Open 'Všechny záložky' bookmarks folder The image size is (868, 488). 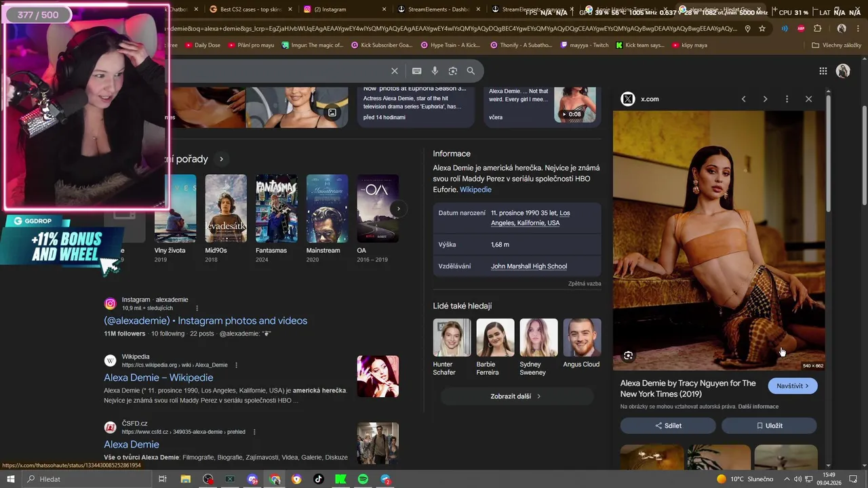tap(836, 45)
